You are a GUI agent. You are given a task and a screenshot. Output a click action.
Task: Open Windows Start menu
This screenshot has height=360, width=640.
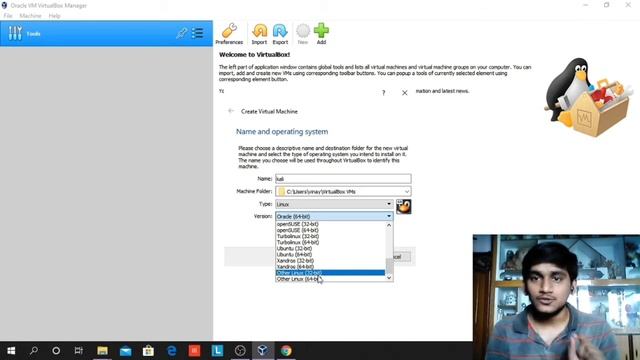pos(11,351)
